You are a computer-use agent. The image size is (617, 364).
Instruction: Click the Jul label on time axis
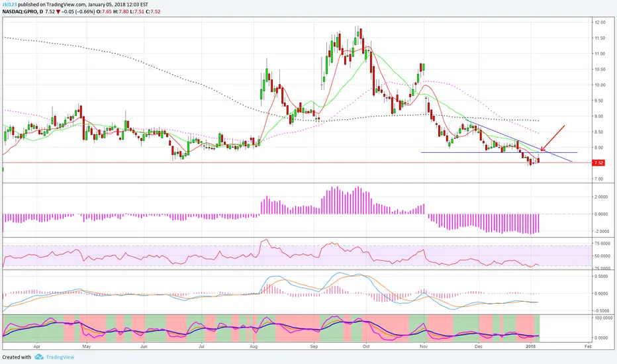[x=201, y=347]
